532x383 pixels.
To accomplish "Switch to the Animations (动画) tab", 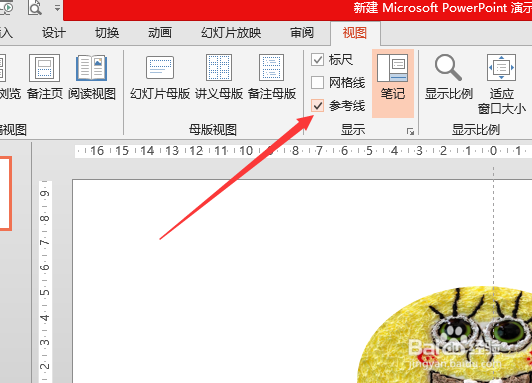I will coord(160,33).
